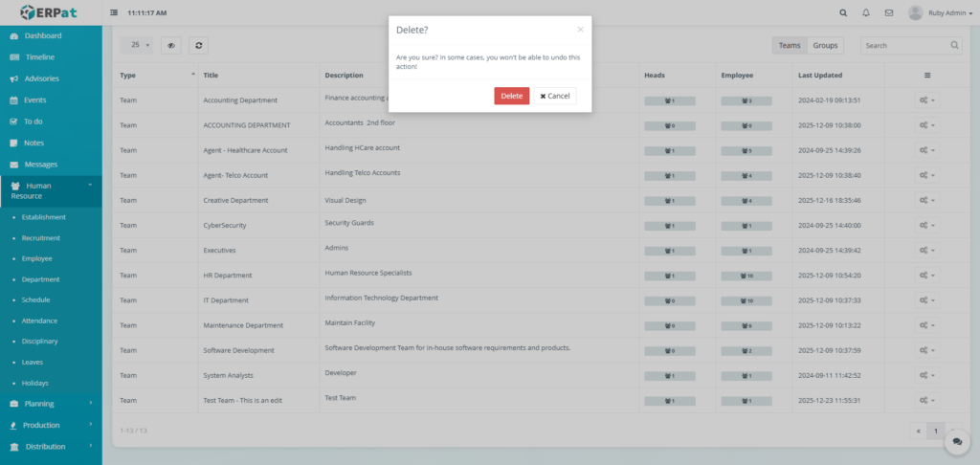Screen dimensions: 980x465
Task: Open the 25 page size dropdown
Action: click(137, 45)
